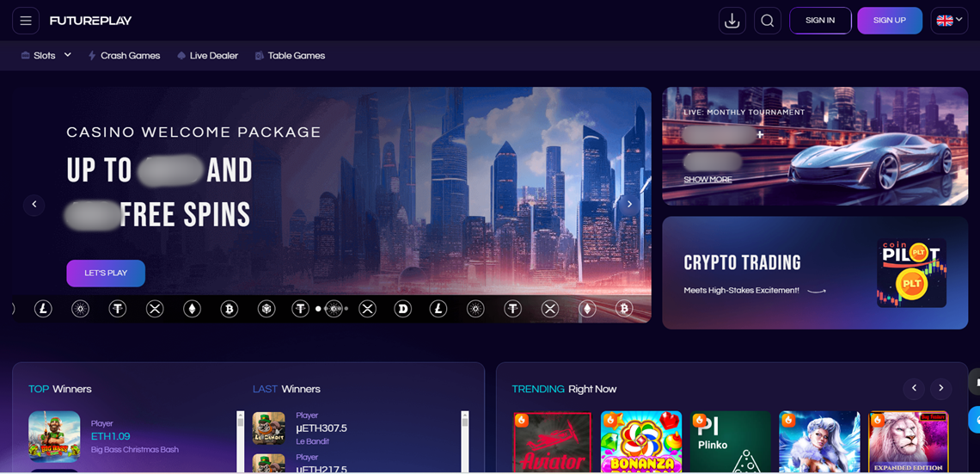Show next trending games
The height and width of the screenshot is (474, 980).
coord(941,388)
